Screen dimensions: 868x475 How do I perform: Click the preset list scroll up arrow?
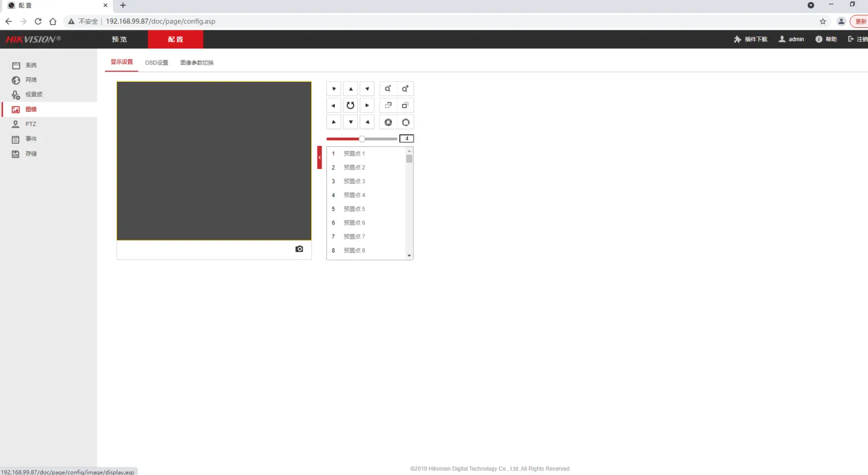[409, 151]
